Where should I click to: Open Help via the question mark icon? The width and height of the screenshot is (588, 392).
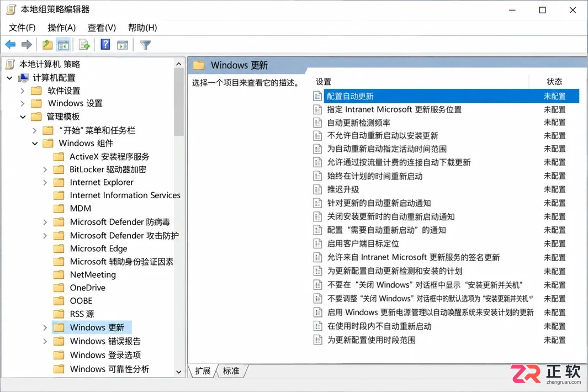point(105,45)
